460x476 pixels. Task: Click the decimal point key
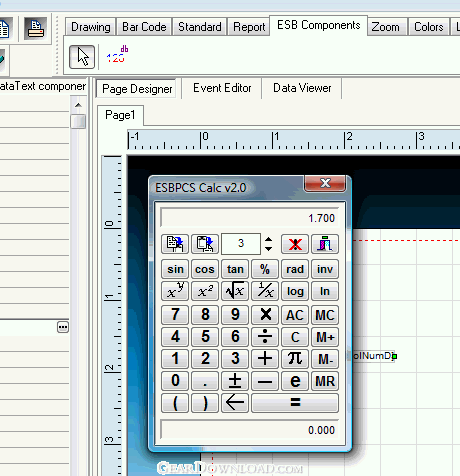[205, 381]
